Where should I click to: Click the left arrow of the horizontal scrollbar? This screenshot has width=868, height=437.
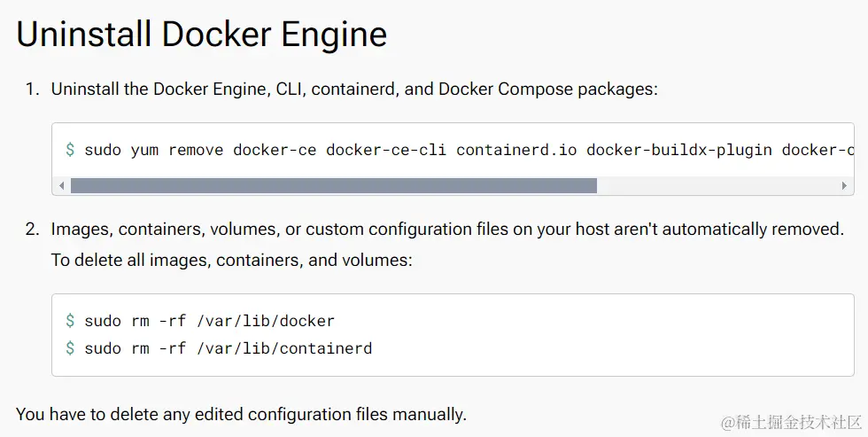61,186
